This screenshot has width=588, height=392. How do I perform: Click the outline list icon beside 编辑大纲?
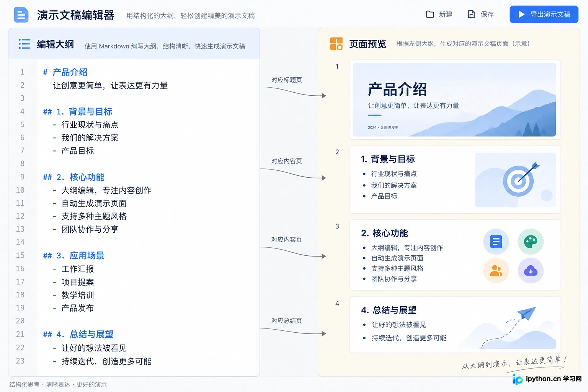pyautogui.click(x=24, y=44)
